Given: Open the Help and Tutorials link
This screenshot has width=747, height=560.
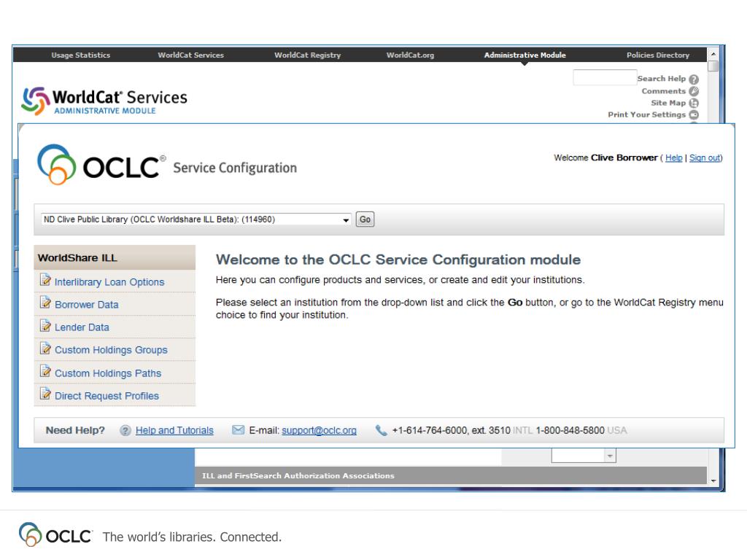Looking at the screenshot, I should click(174, 430).
